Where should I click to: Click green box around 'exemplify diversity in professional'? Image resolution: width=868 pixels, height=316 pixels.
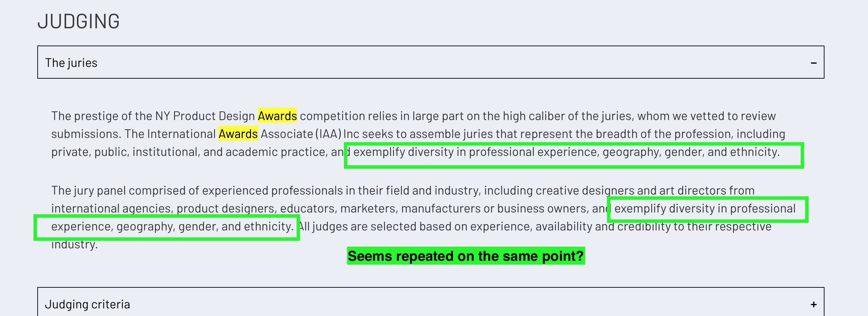[708, 209]
